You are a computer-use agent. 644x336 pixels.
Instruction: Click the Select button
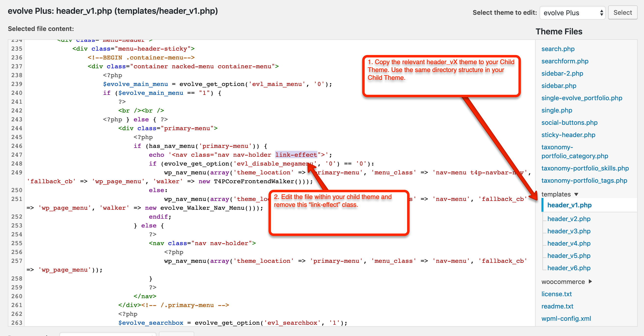622,13
